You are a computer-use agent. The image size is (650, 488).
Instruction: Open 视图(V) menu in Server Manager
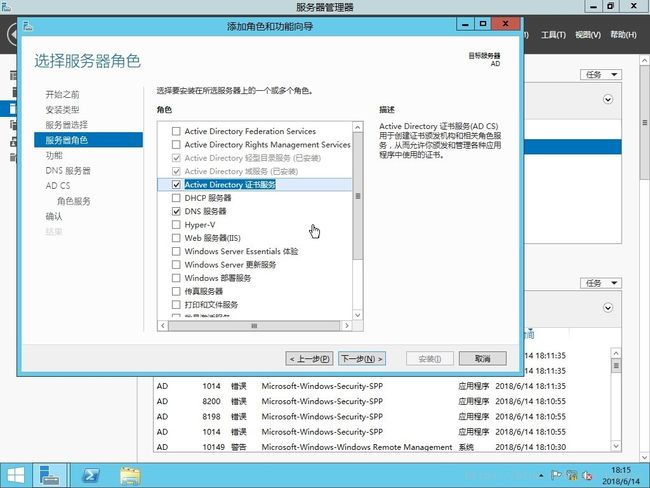[587, 35]
